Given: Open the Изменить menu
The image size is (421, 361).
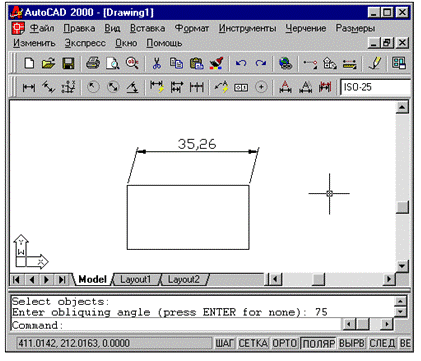Looking at the screenshot, I should click(x=34, y=43).
